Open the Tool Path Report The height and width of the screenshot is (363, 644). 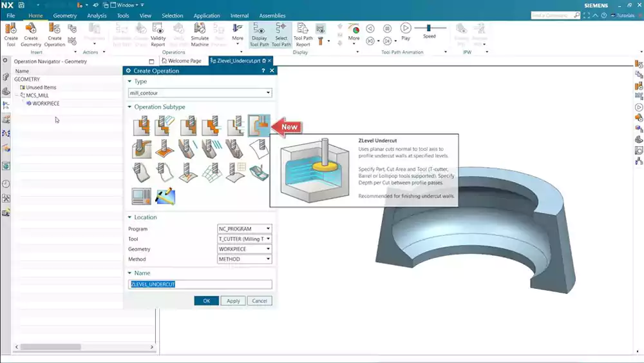click(x=303, y=35)
